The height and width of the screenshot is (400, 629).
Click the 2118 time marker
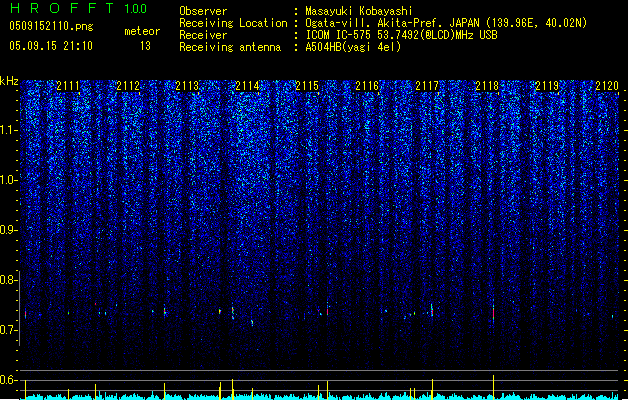[487, 86]
